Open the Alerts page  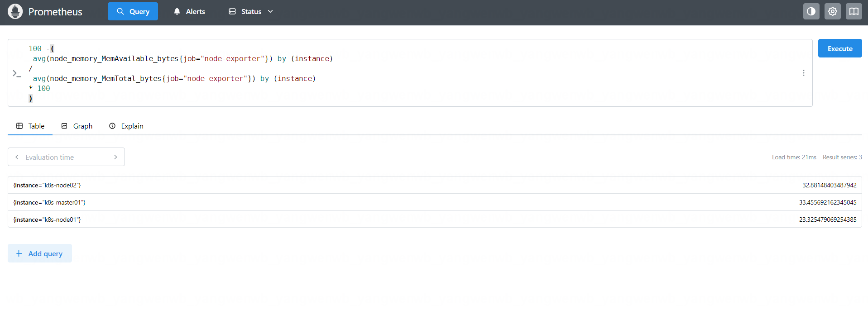[x=189, y=11]
